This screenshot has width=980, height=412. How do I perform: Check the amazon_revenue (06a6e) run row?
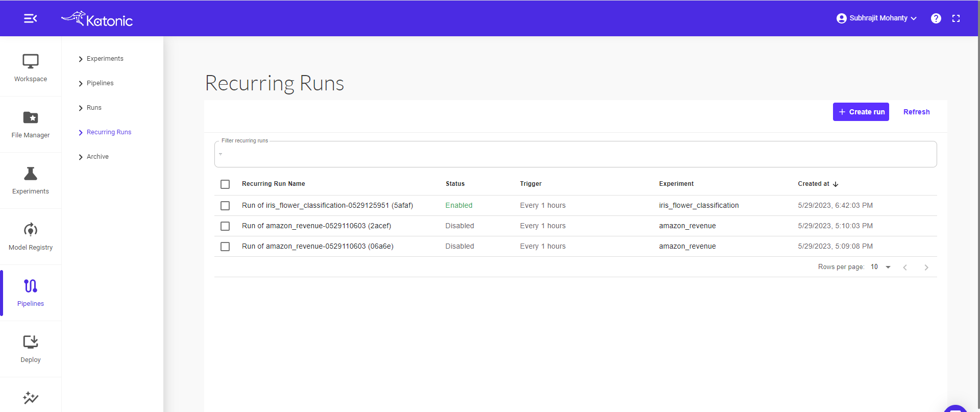click(225, 247)
